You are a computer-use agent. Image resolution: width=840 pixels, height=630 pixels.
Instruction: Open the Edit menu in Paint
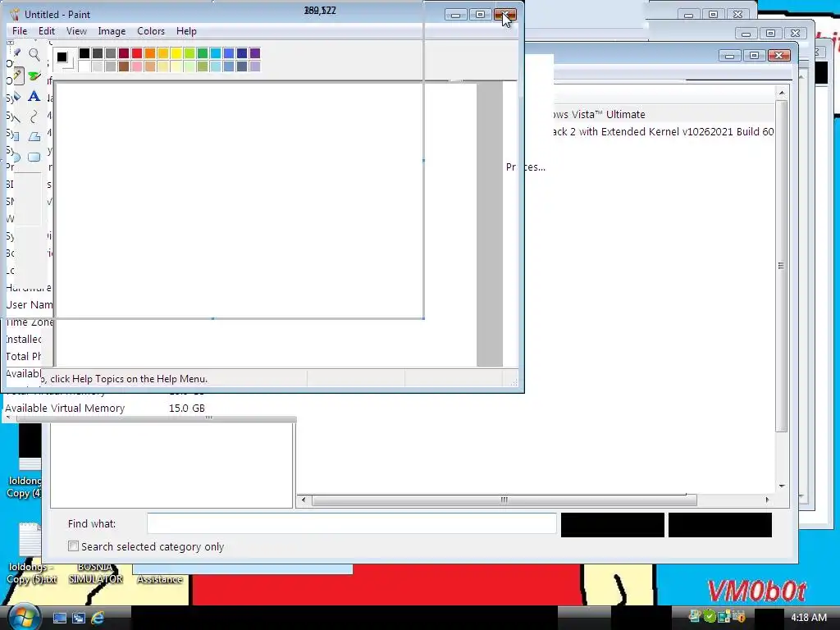tap(47, 31)
